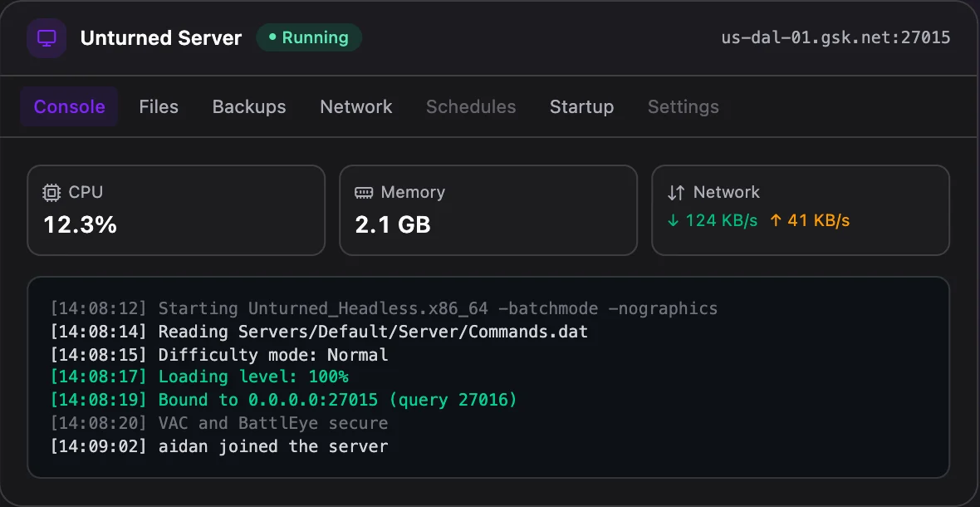
Task: Click the Memory value 2.1 GB
Action: click(393, 224)
